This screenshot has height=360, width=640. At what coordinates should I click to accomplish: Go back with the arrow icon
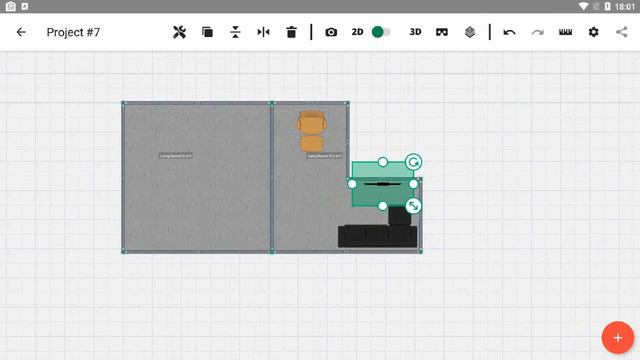pyautogui.click(x=21, y=32)
